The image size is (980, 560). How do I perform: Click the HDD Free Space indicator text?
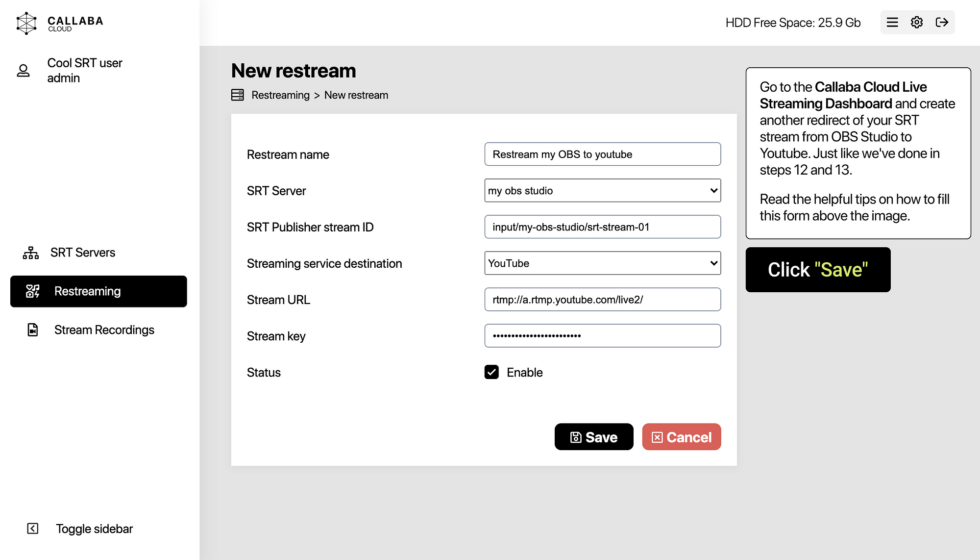(793, 23)
